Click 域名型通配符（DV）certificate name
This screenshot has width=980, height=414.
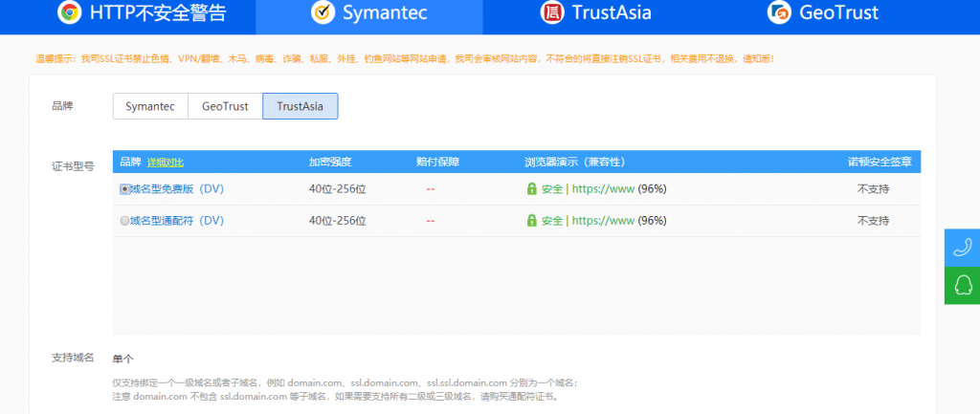(177, 221)
